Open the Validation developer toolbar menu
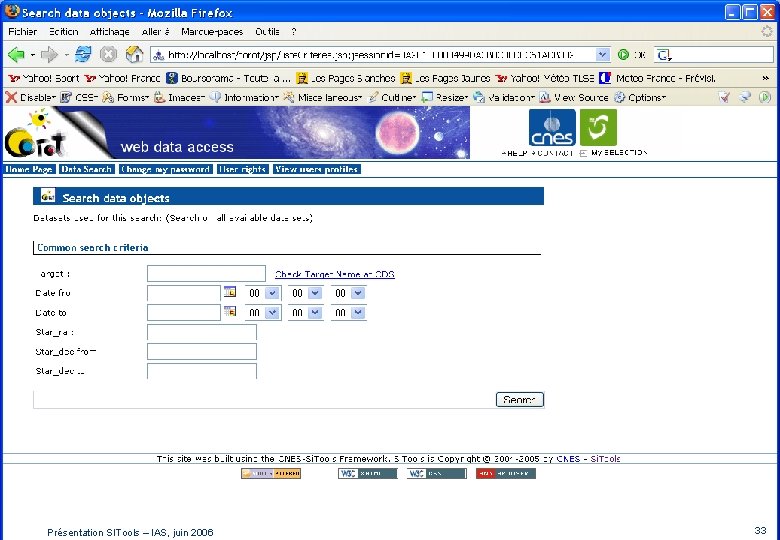This screenshot has height=540, width=780. pos(503,97)
